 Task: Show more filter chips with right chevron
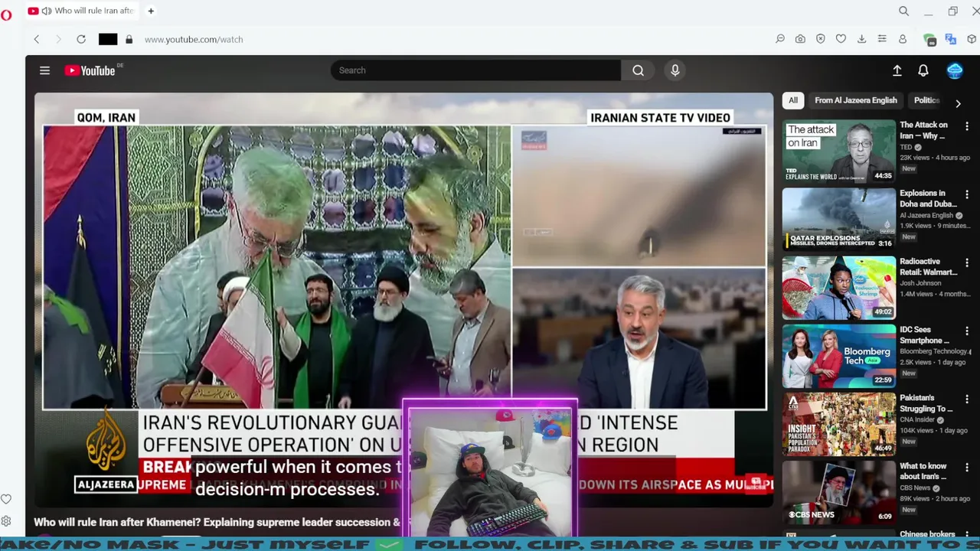[958, 103]
